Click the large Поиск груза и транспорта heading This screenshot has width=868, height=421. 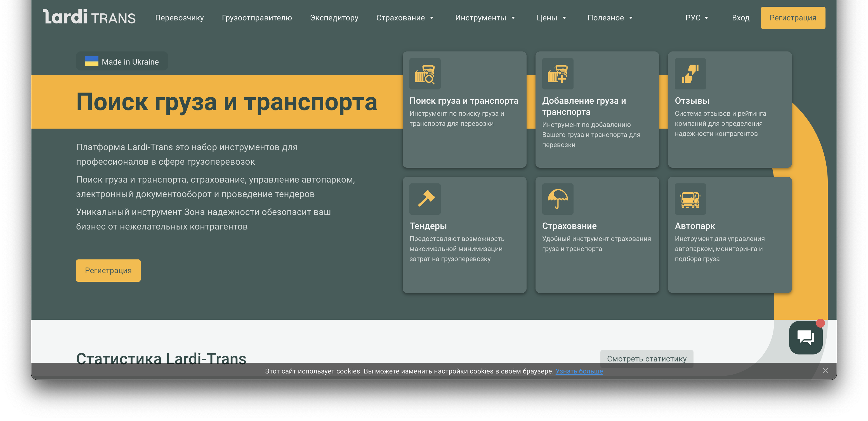point(227,102)
